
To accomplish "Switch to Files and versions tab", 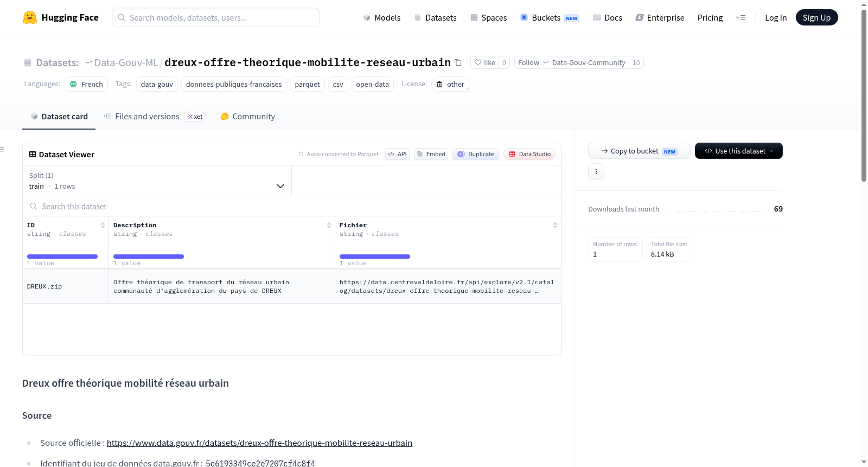I will pyautogui.click(x=154, y=117).
